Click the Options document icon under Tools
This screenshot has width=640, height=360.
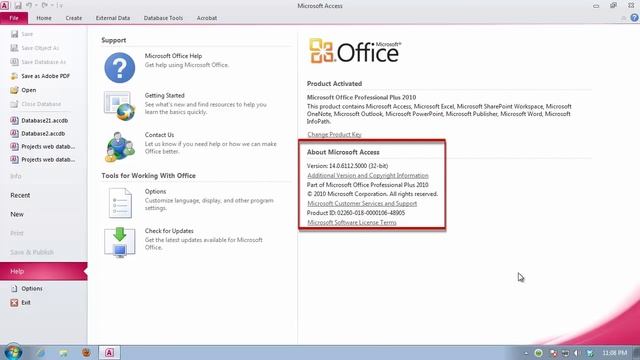click(120, 203)
